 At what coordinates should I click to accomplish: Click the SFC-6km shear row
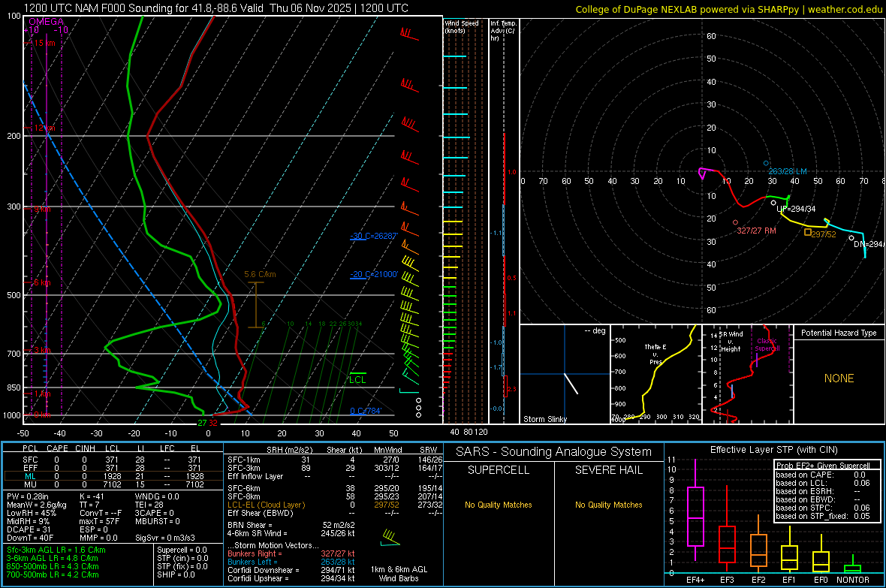(x=335, y=488)
